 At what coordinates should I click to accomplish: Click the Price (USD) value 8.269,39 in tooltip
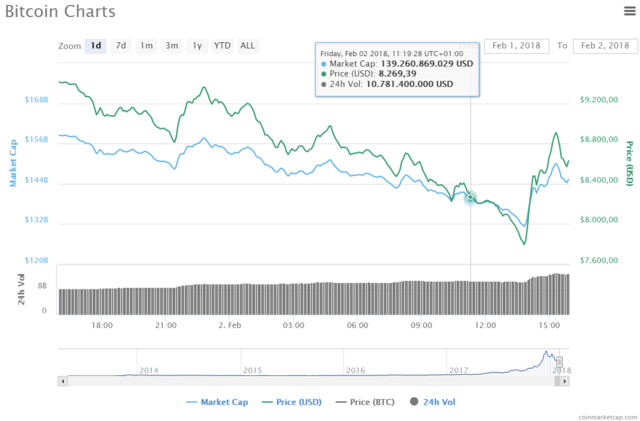(x=397, y=74)
